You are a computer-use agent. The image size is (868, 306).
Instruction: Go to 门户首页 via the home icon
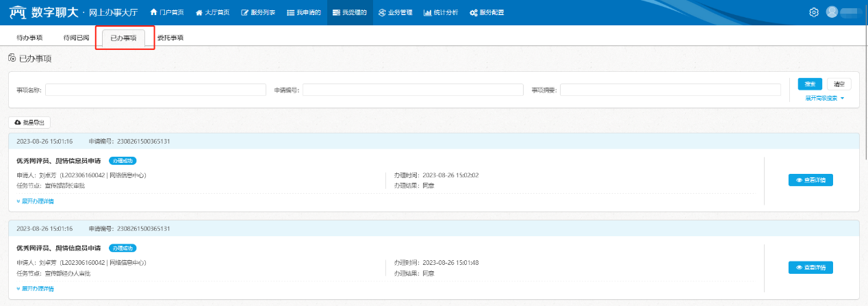click(167, 12)
